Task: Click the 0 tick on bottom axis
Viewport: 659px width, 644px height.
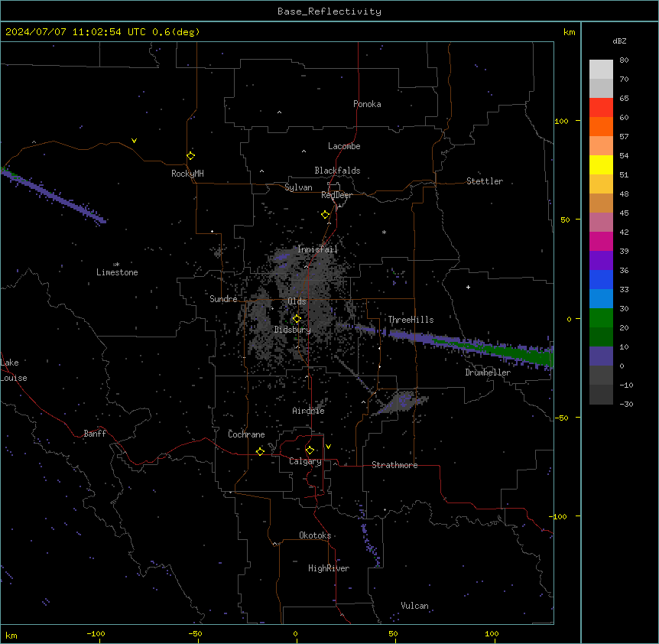Action: pos(295,633)
